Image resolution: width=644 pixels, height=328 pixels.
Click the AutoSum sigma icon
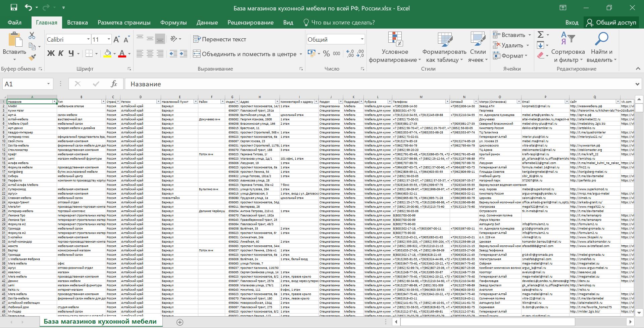point(540,35)
